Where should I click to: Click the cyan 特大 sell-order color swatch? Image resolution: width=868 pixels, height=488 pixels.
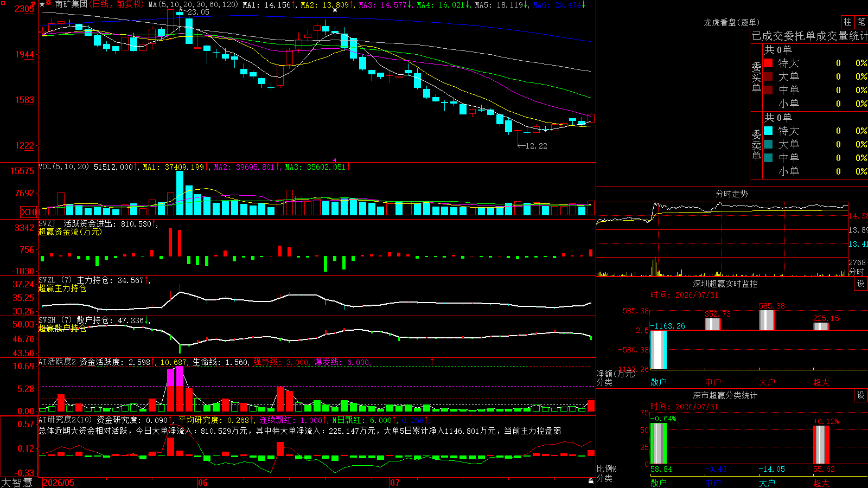point(768,131)
